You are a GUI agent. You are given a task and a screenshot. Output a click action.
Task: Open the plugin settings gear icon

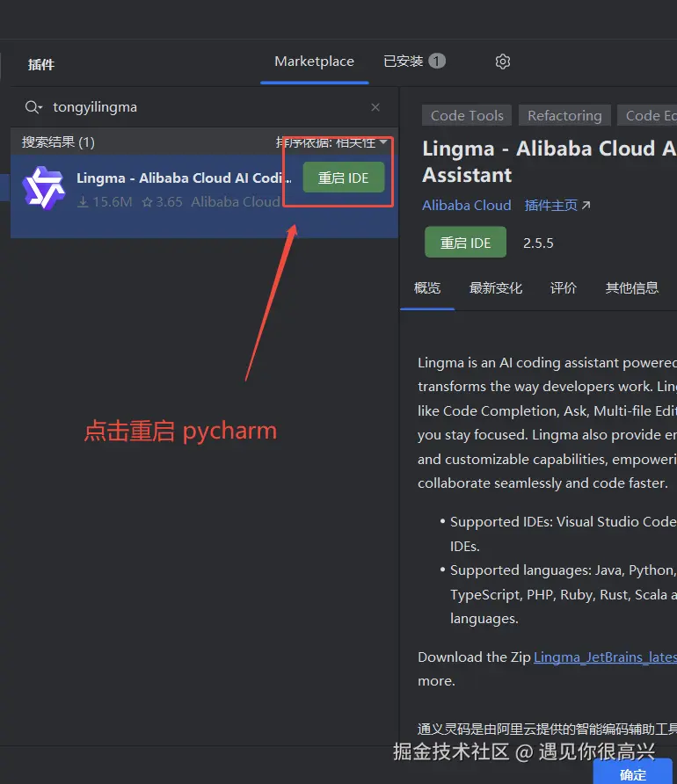pyautogui.click(x=503, y=62)
